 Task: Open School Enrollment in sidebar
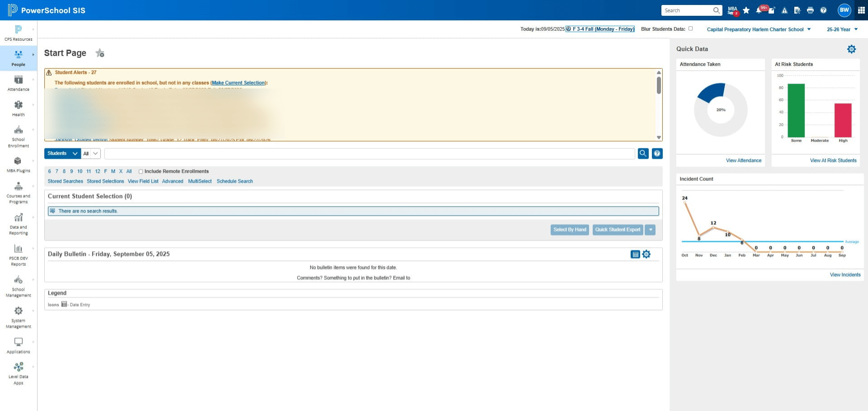coord(18,136)
